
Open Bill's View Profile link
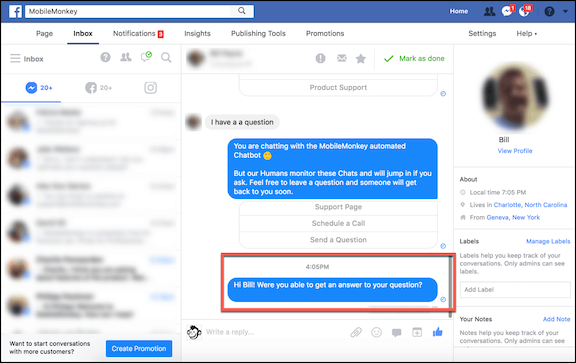click(515, 151)
